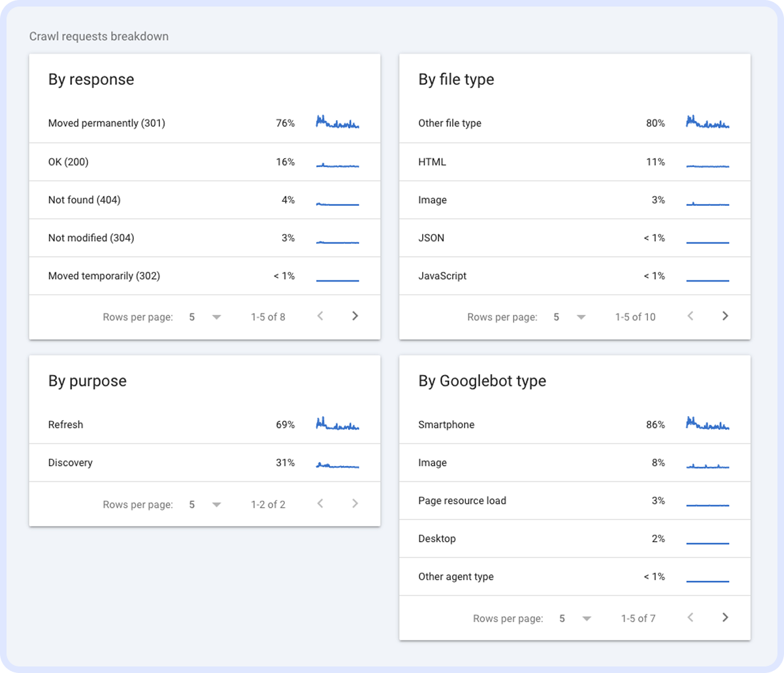Screen dimensions: 784x673
Task: Click next page arrow in By purpose
Action: (x=355, y=504)
